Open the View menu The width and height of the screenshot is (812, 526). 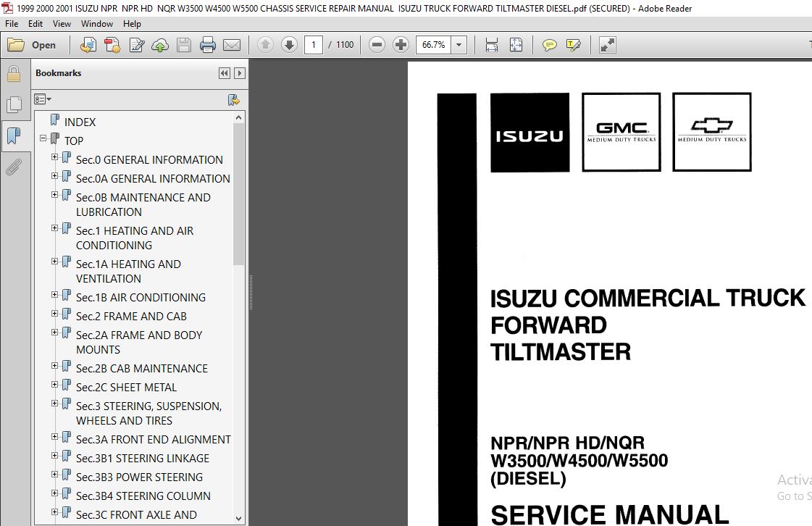click(62, 24)
